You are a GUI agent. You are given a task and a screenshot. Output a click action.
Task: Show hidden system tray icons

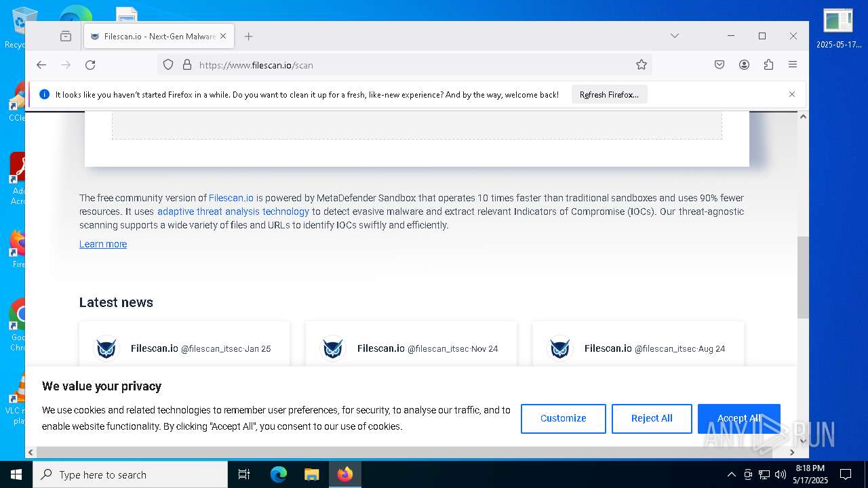point(731,474)
